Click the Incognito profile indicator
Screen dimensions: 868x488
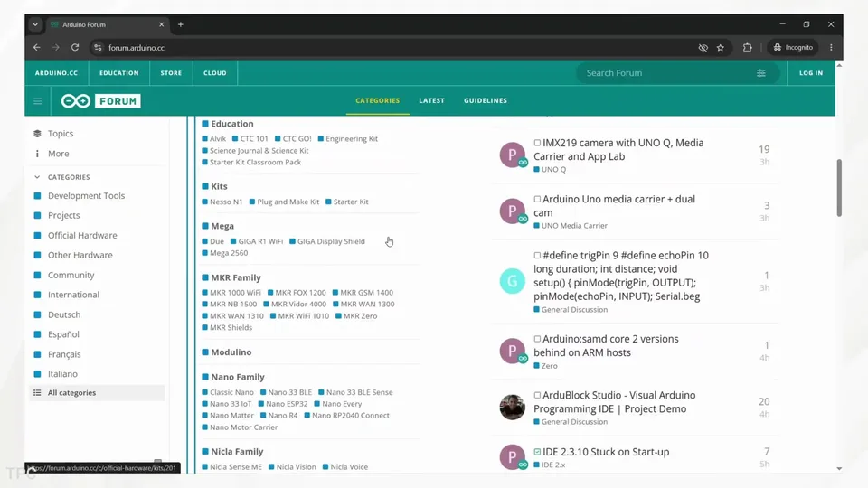coord(793,48)
